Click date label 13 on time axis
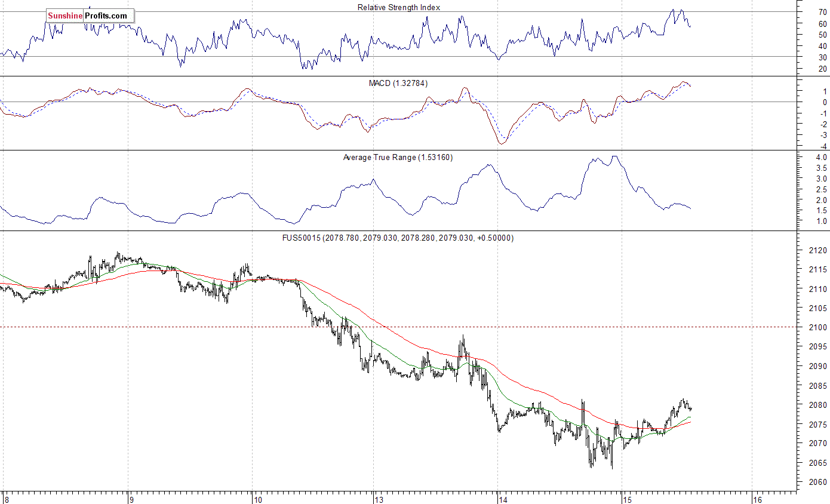 [x=379, y=499]
